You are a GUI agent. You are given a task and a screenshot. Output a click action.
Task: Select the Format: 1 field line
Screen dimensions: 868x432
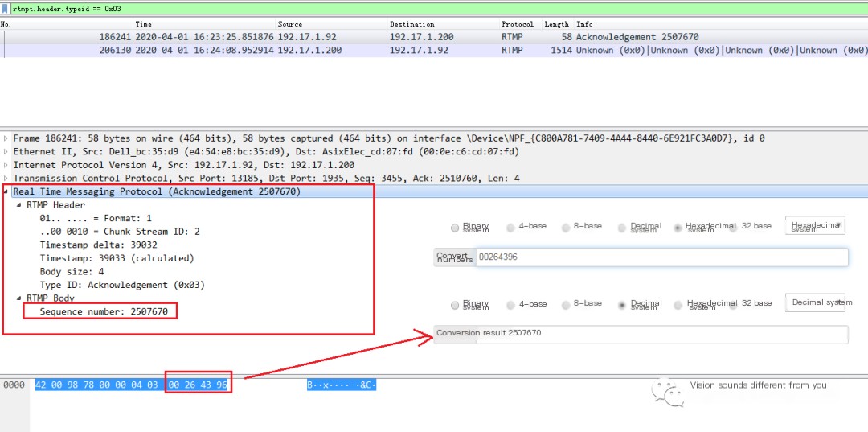point(96,218)
